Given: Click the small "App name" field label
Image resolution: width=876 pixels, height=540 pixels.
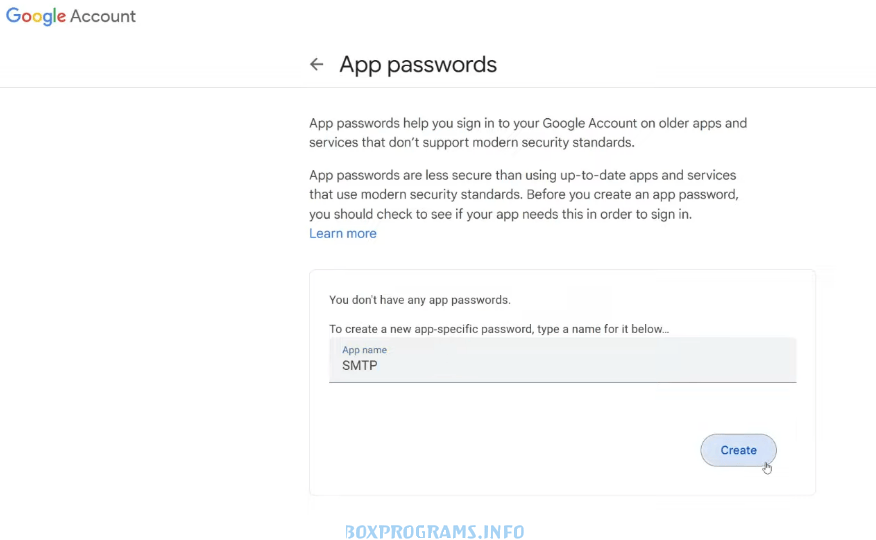Looking at the screenshot, I should tap(364, 350).
